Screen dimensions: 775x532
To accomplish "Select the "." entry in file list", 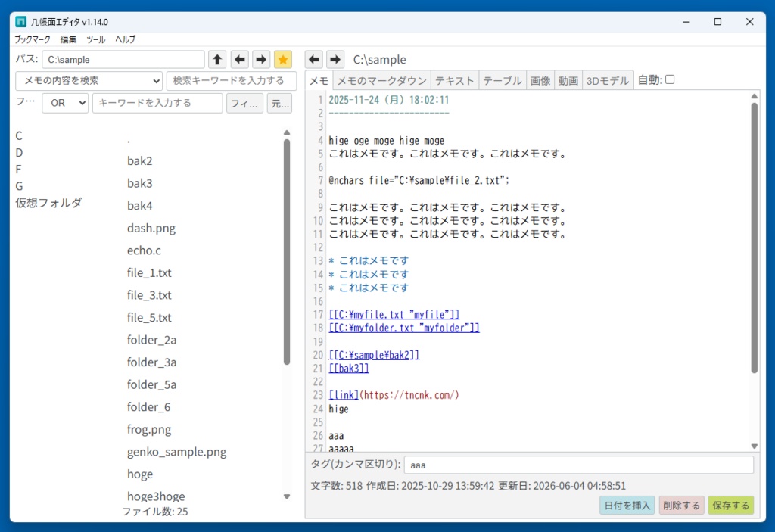I will 129,141.
